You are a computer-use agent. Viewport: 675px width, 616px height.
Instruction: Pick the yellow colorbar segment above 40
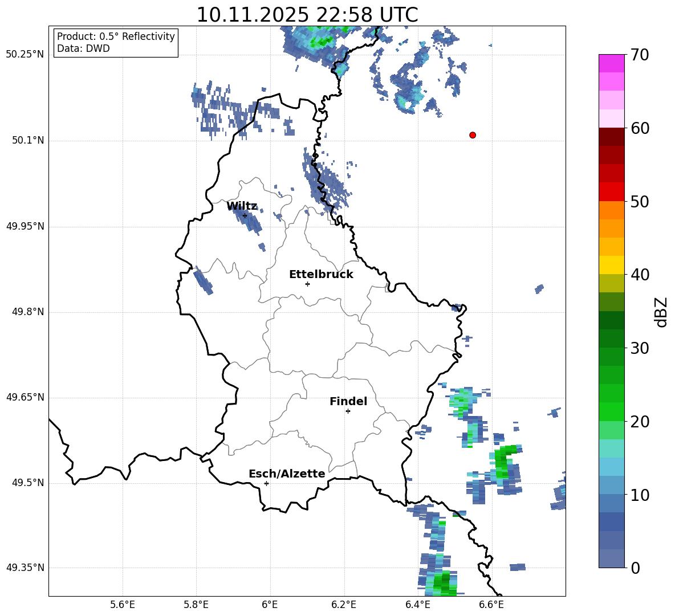[611, 265]
